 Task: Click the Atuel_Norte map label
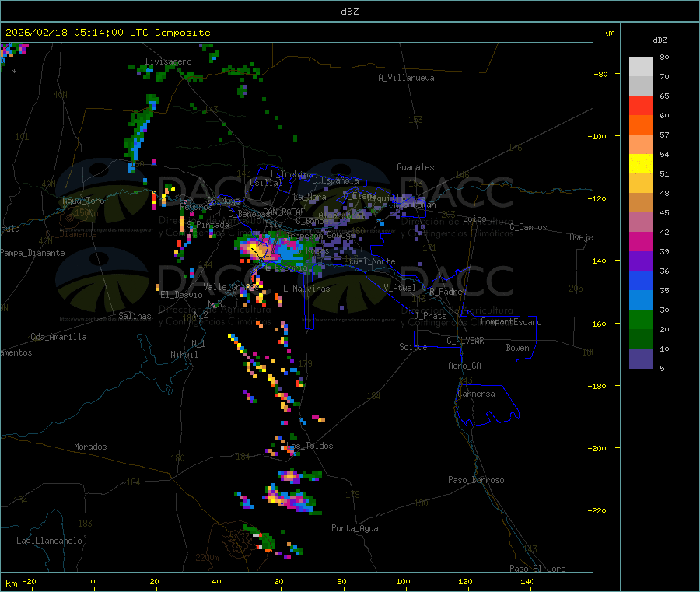click(369, 261)
